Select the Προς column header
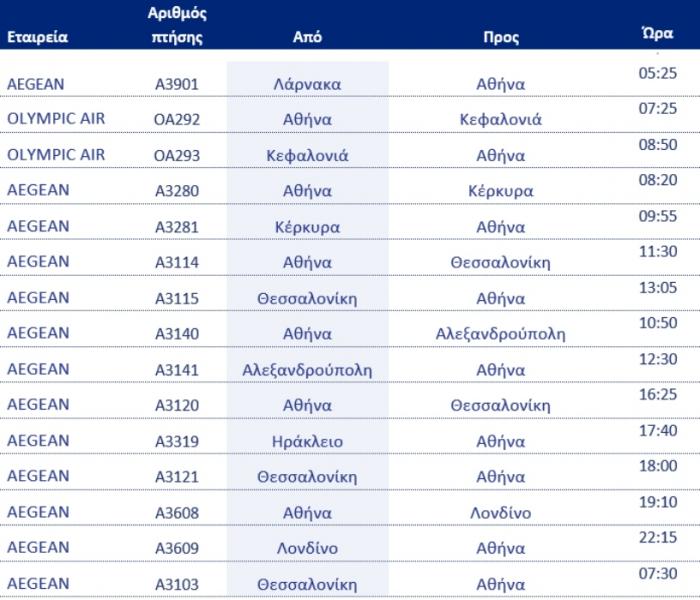Screen dimensions: 700x600 [x=501, y=37]
